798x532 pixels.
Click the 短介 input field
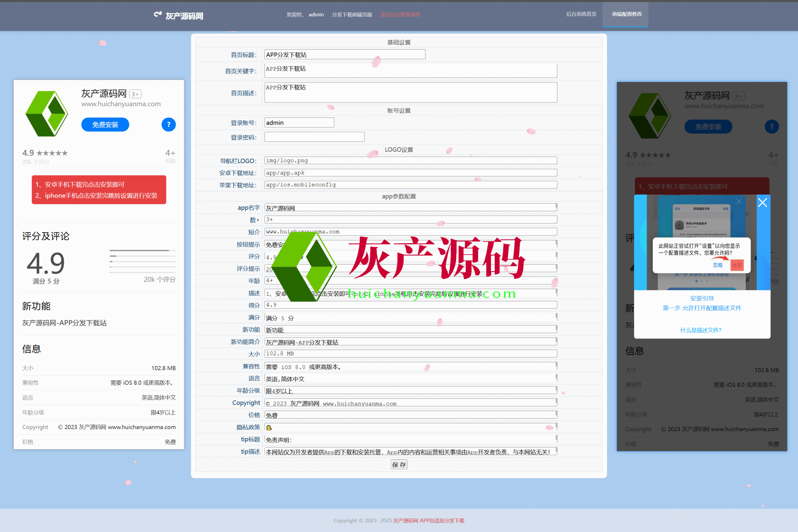coord(411,232)
